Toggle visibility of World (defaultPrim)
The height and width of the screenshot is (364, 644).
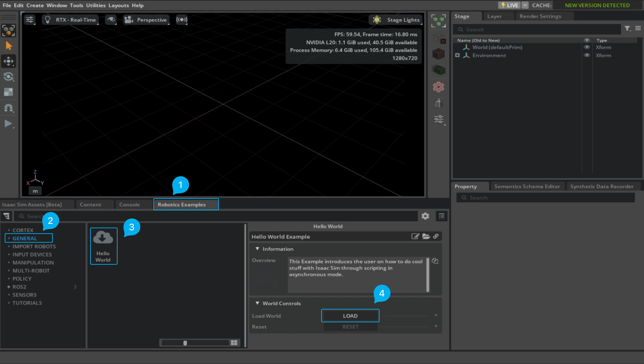click(587, 47)
